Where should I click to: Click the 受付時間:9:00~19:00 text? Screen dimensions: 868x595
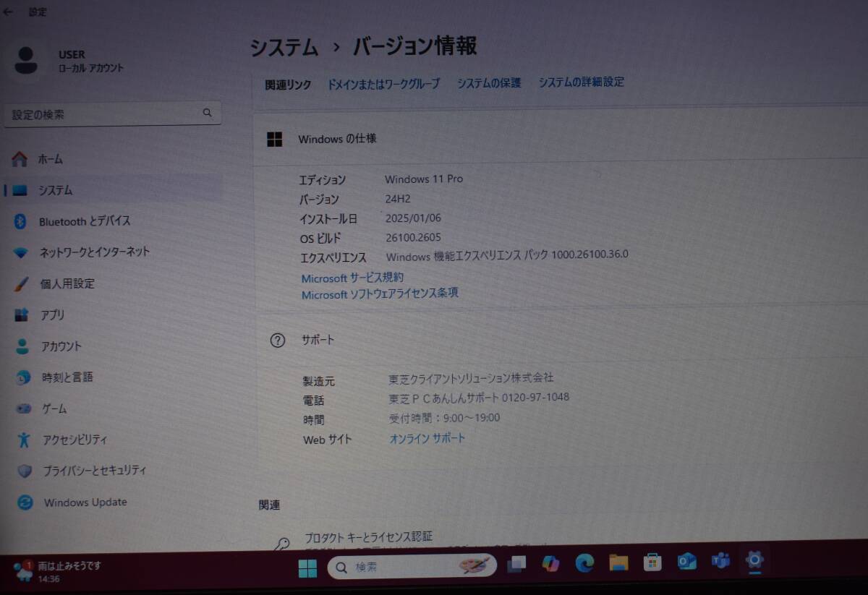pos(445,418)
